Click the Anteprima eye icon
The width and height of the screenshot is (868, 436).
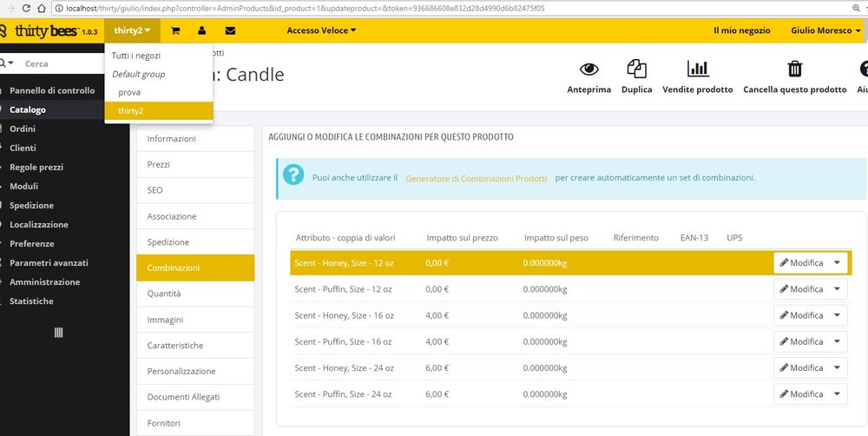click(x=589, y=69)
